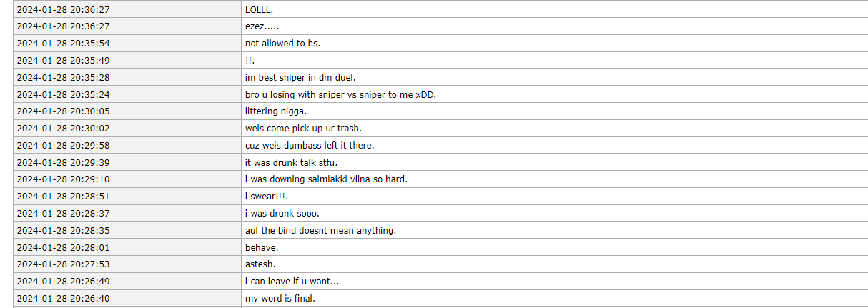
Task: Select 'my word is final.' message
Action: (x=280, y=299)
